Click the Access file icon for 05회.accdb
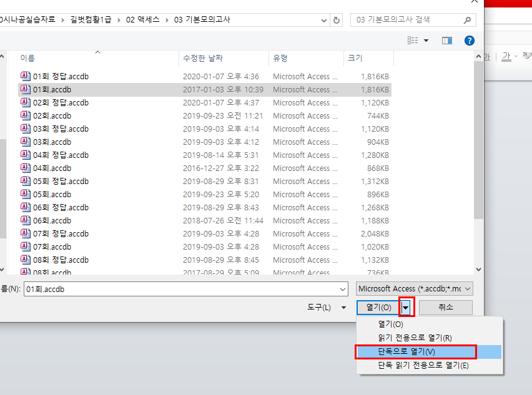Screen dimensions: 532x395 (26, 194)
